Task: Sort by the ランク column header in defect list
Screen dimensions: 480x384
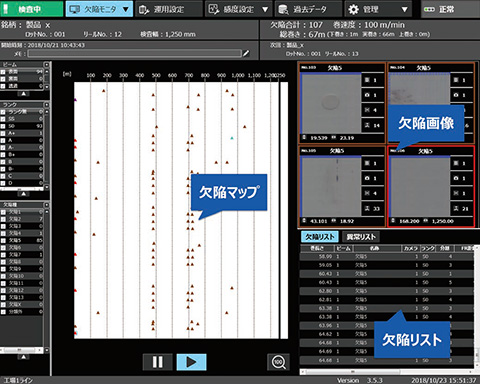Action: pyautogui.click(x=428, y=249)
